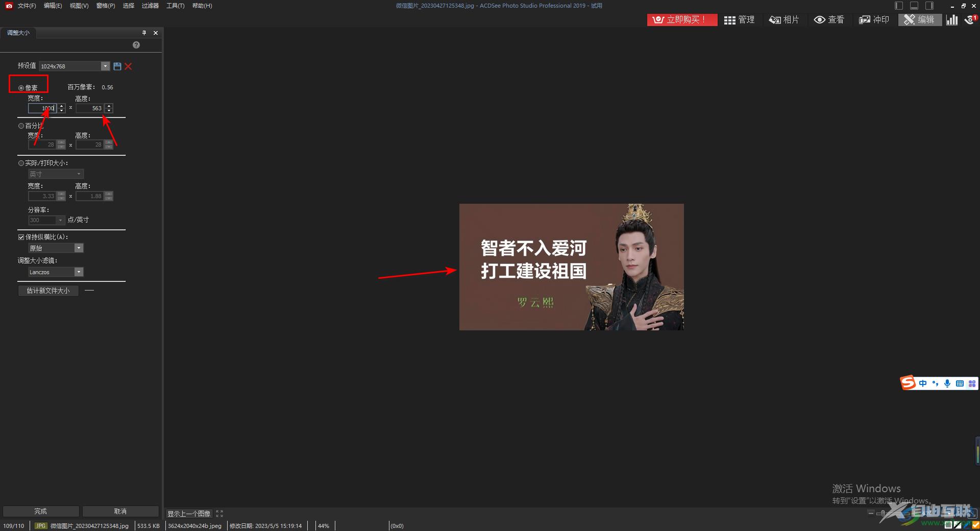
Task: Click the pixel height field showing 563
Action: tap(90, 108)
